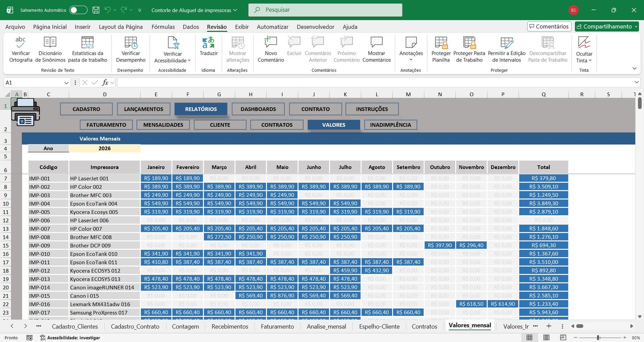644x342 pixels.
Task: Open the Arquivo menu
Action: point(15,27)
